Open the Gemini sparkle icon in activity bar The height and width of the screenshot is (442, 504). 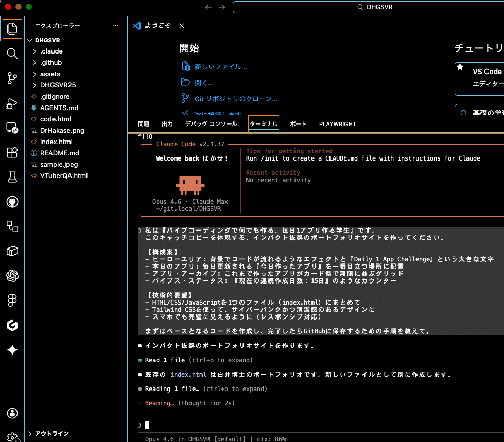[12, 350]
